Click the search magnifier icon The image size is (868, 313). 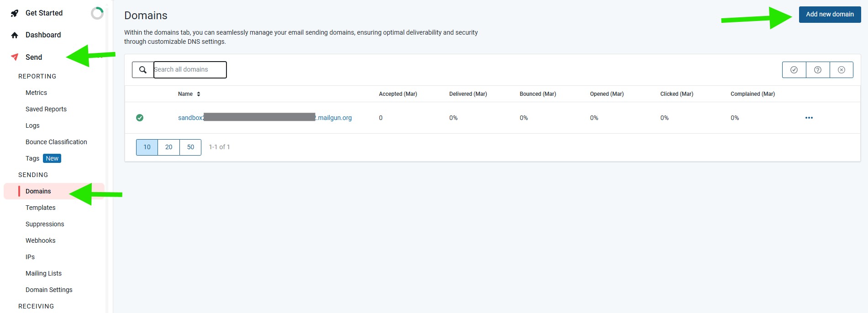tap(143, 70)
